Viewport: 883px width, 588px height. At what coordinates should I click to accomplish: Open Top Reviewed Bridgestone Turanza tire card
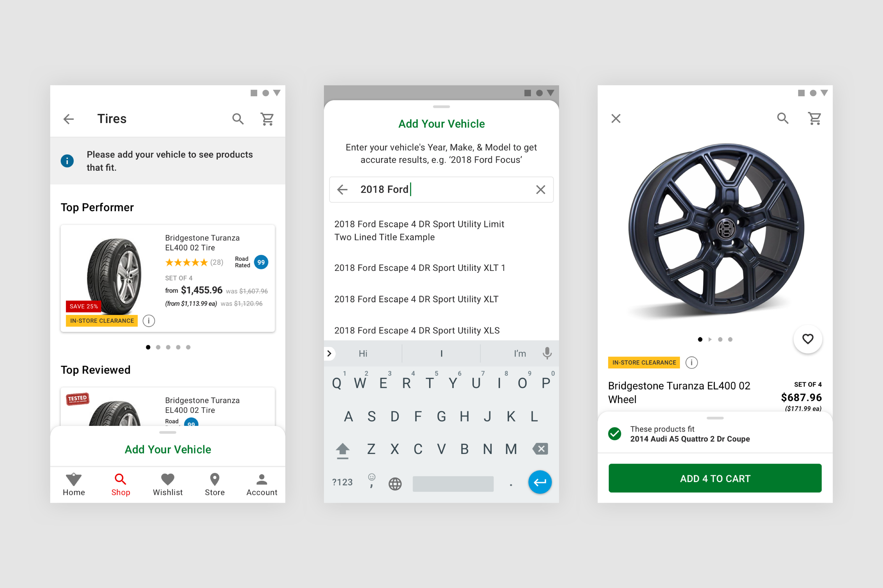(168, 407)
